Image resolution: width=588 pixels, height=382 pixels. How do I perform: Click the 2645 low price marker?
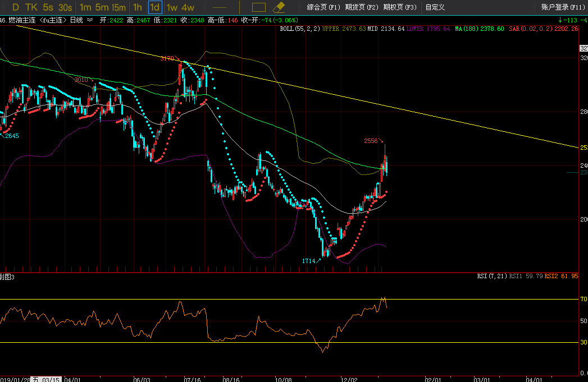pyautogui.click(x=12, y=136)
